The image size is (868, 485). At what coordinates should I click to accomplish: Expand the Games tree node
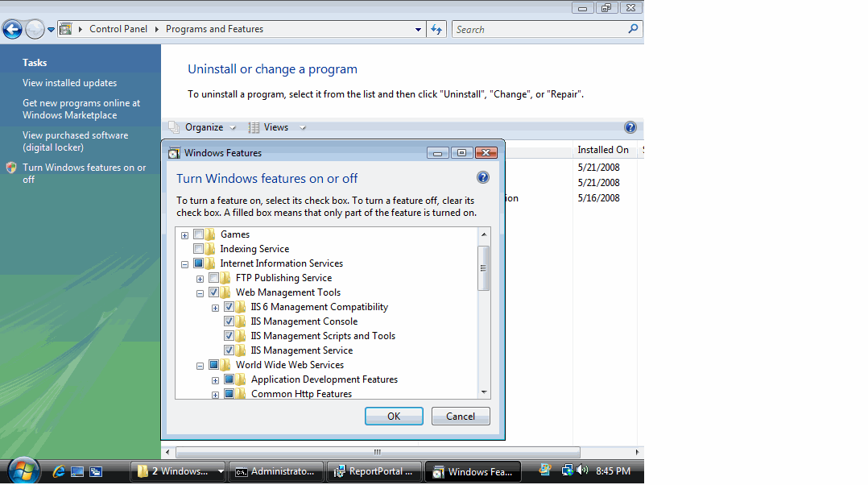coord(185,235)
